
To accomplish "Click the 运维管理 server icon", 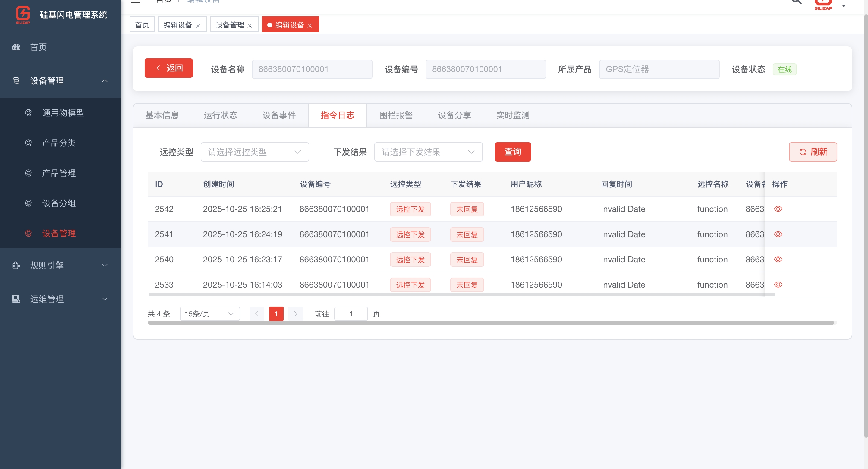I will tap(16, 299).
